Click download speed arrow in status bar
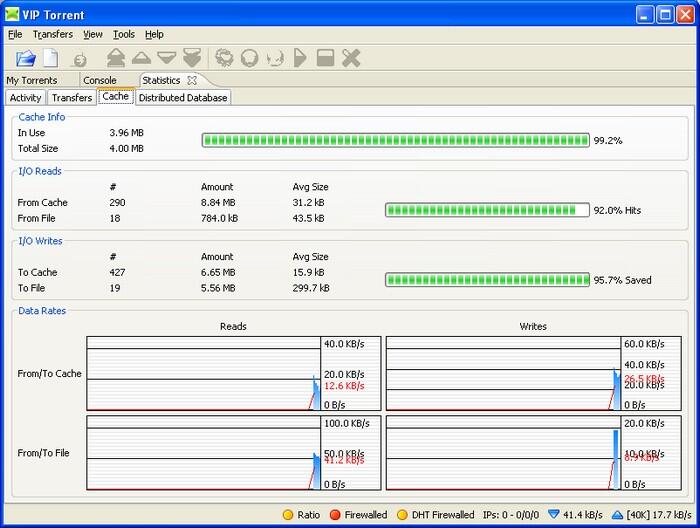Viewport: 700px width, 528px height. point(554,515)
